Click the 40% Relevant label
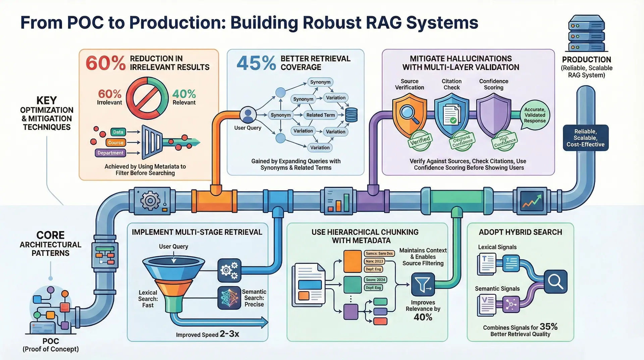644x360 pixels. point(184,97)
